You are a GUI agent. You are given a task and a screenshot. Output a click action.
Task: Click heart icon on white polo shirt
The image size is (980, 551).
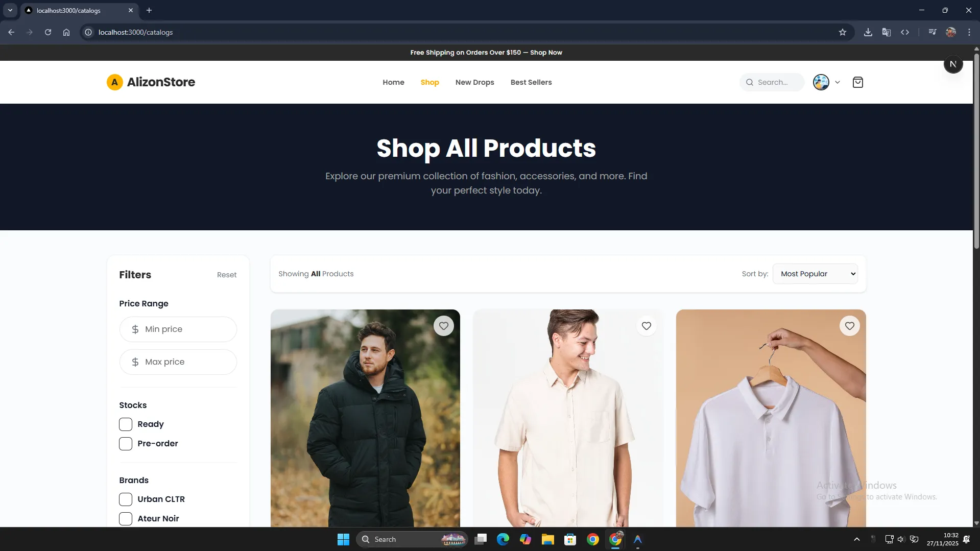pyautogui.click(x=849, y=326)
